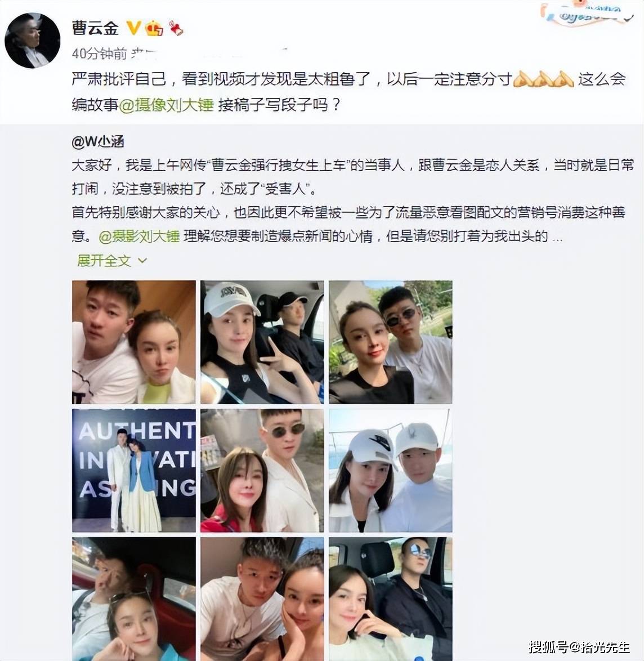The height and width of the screenshot is (661, 644).
Task: Open the outdoor sunglasses selfie in the top row
Action: coord(391,342)
